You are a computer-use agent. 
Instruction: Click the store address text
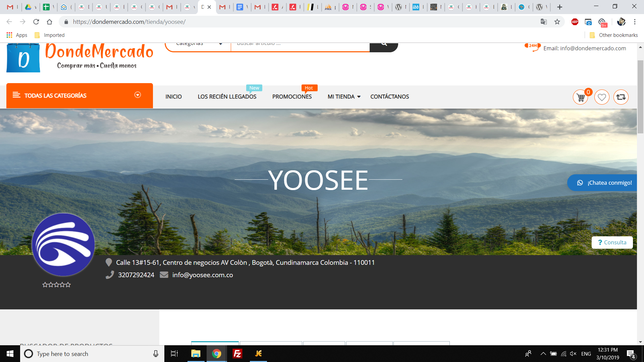(x=245, y=262)
